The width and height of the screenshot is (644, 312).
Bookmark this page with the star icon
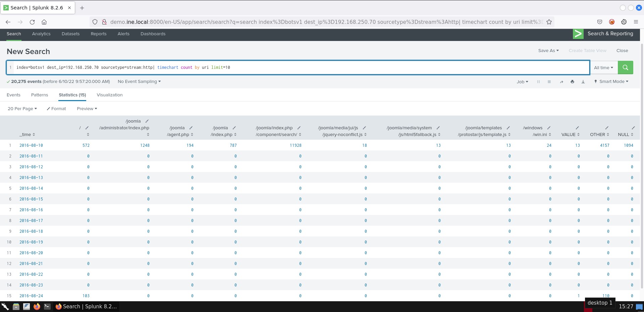(549, 22)
